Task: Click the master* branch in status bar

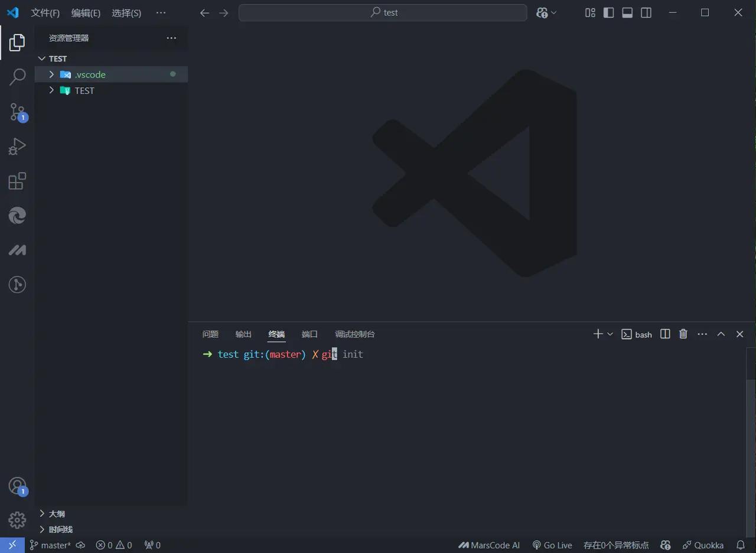Action: coord(50,545)
